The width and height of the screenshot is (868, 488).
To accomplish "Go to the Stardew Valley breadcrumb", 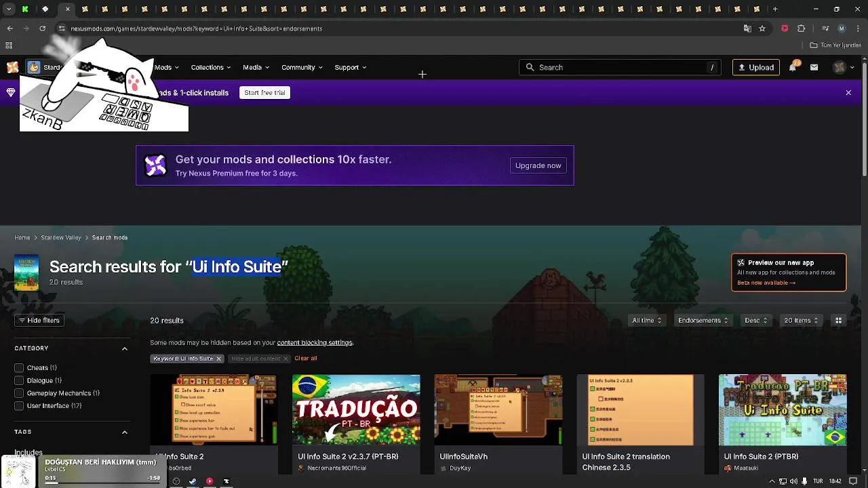I will coord(61,238).
